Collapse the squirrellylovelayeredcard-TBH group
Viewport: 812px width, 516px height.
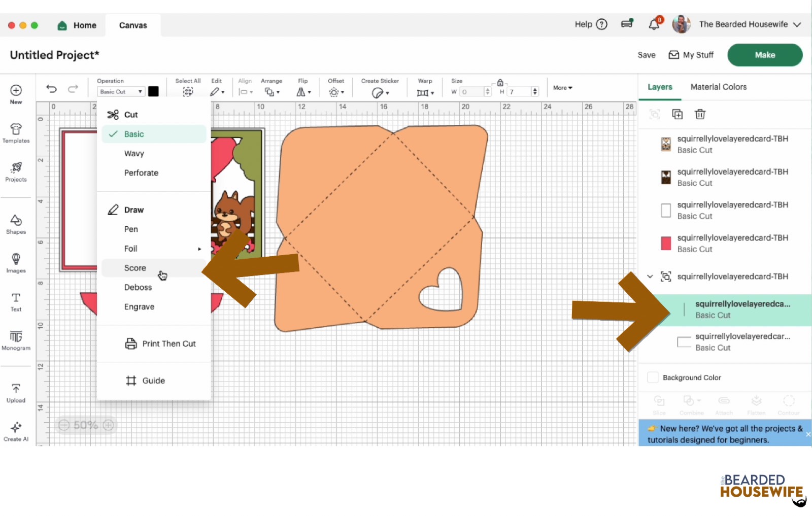tap(650, 277)
